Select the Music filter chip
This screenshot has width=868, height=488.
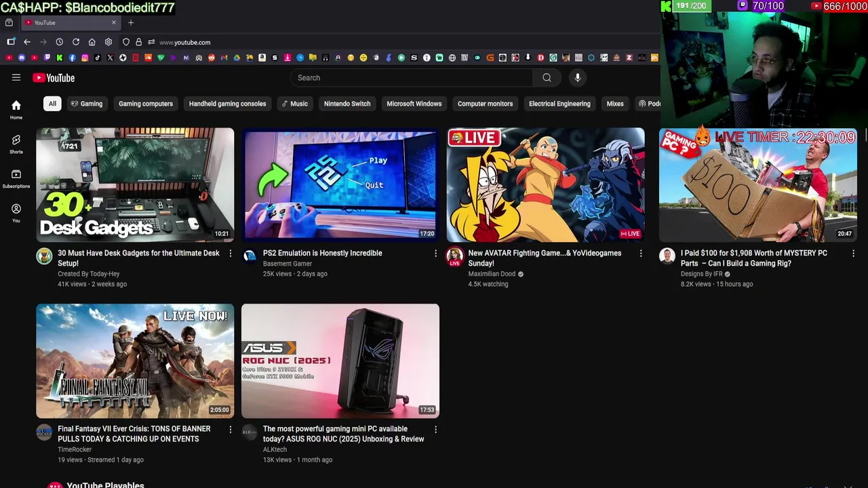coord(295,104)
